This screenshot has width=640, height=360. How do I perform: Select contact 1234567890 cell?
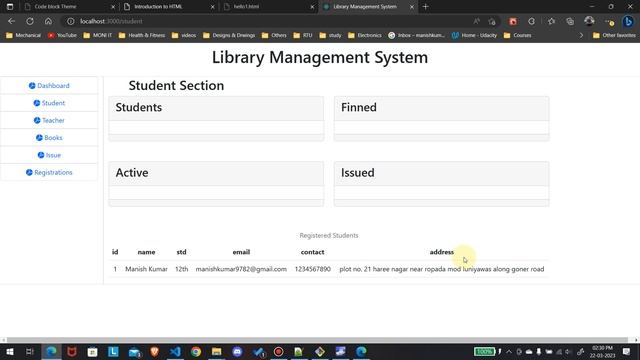coord(313,269)
